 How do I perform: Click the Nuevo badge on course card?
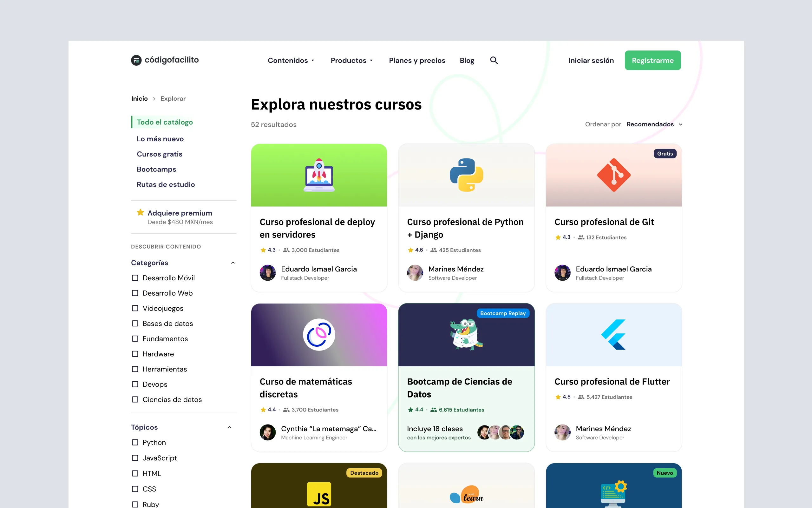665,473
